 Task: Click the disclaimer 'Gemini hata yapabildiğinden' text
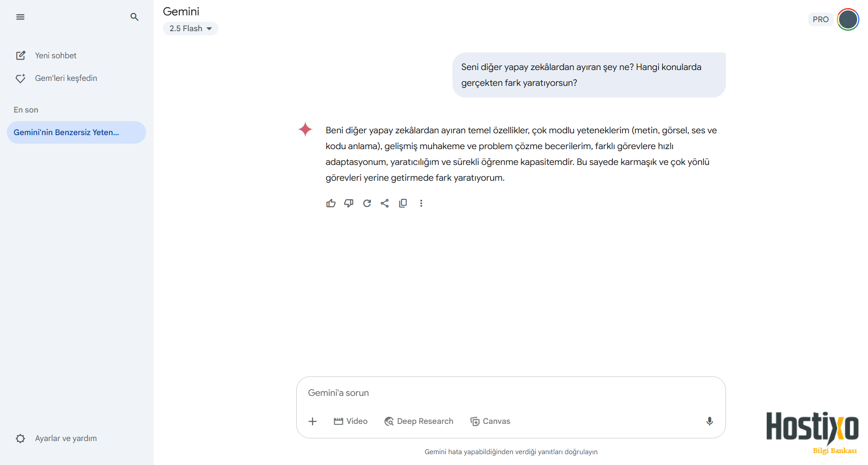point(511,452)
